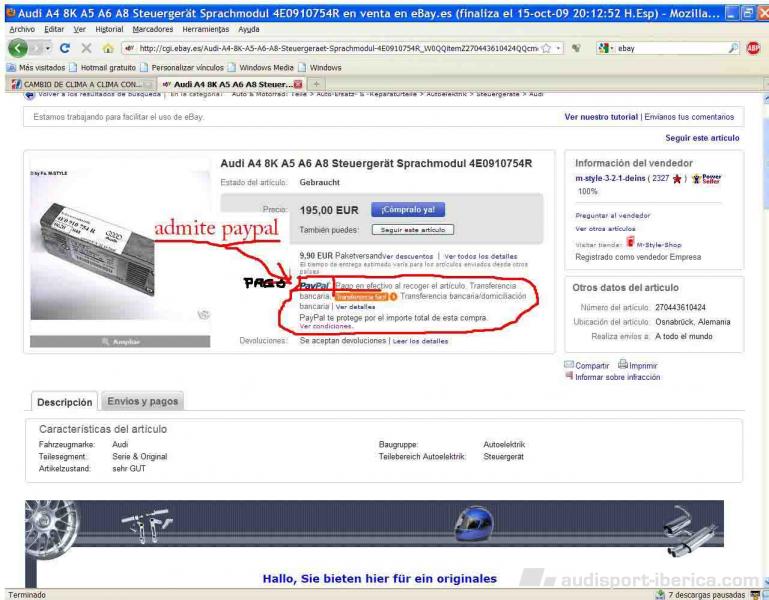Viewport: 769px width, 600px height.
Task: Open the Adblock Plus ABP icon
Action: tap(753, 48)
